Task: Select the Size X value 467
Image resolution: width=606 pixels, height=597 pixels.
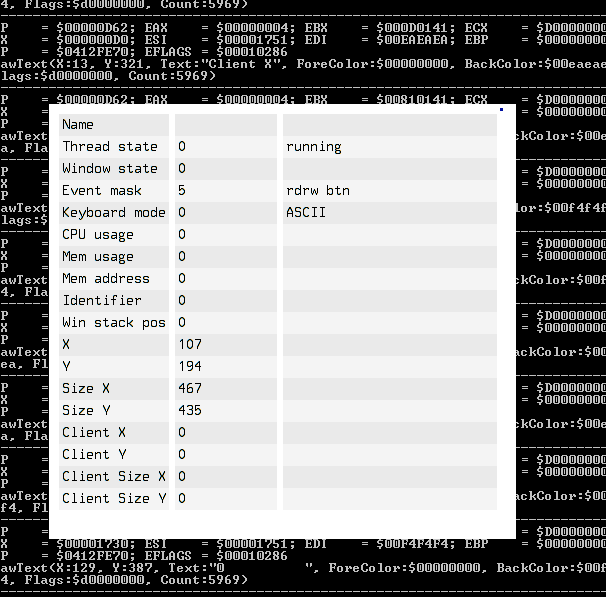Action: point(190,389)
